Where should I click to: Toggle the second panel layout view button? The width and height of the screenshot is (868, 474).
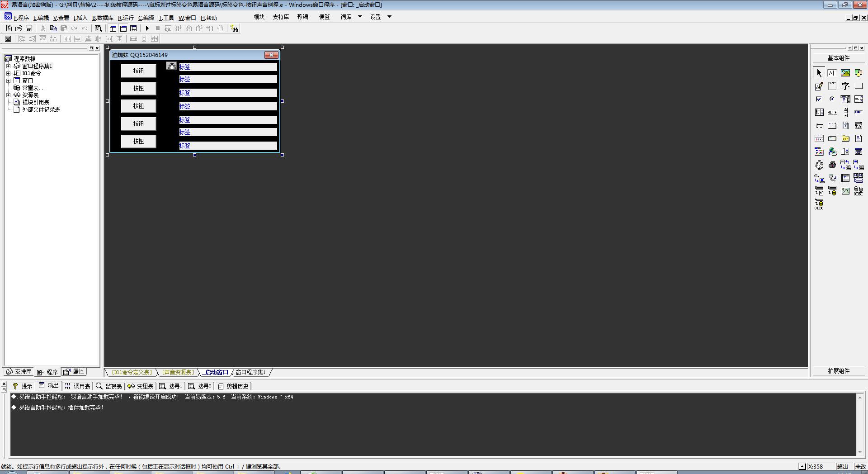tap(123, 28)
